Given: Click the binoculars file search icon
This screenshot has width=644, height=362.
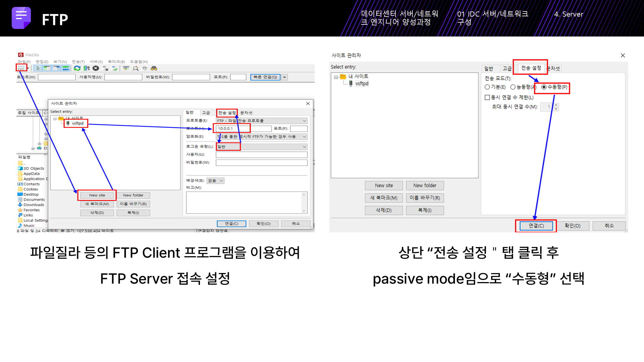Looking at the screenshot, I should pos(154,68).
